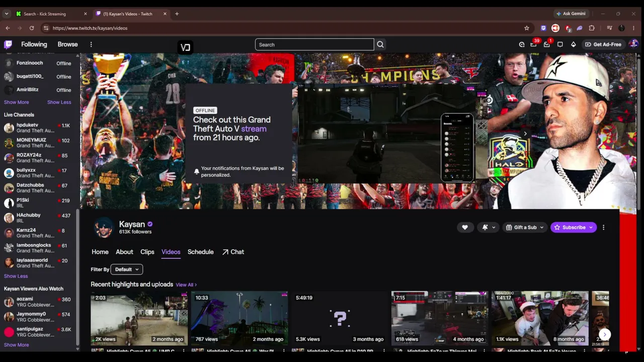Open the 1:41:17 highlight video thumbnail
The image size is (644, 362).
(540, 318)
